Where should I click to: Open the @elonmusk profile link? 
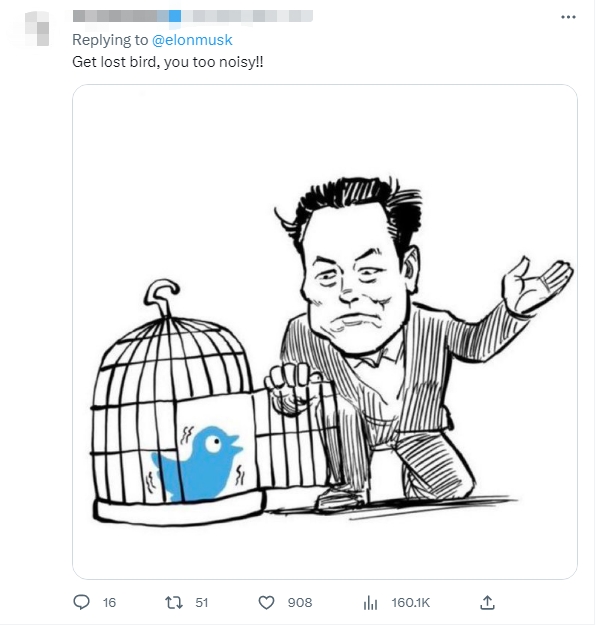tap(192, 40)
